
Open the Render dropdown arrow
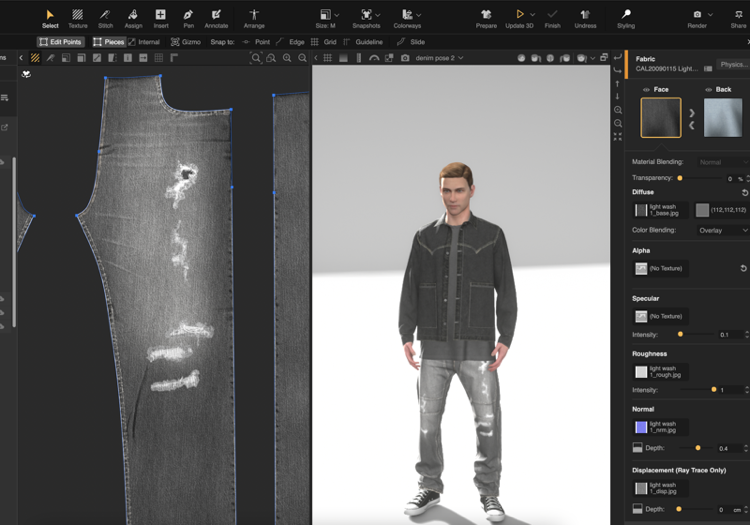710,15
